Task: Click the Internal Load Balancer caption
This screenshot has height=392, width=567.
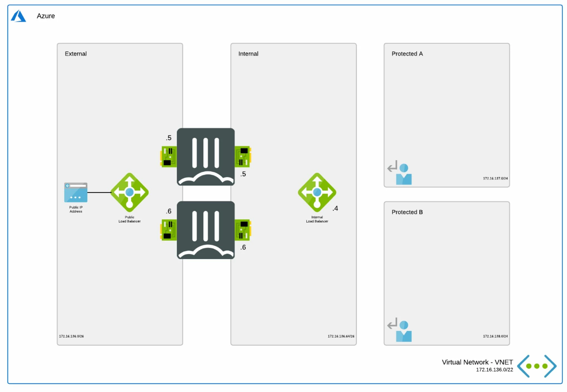Action: coord(317,219)
